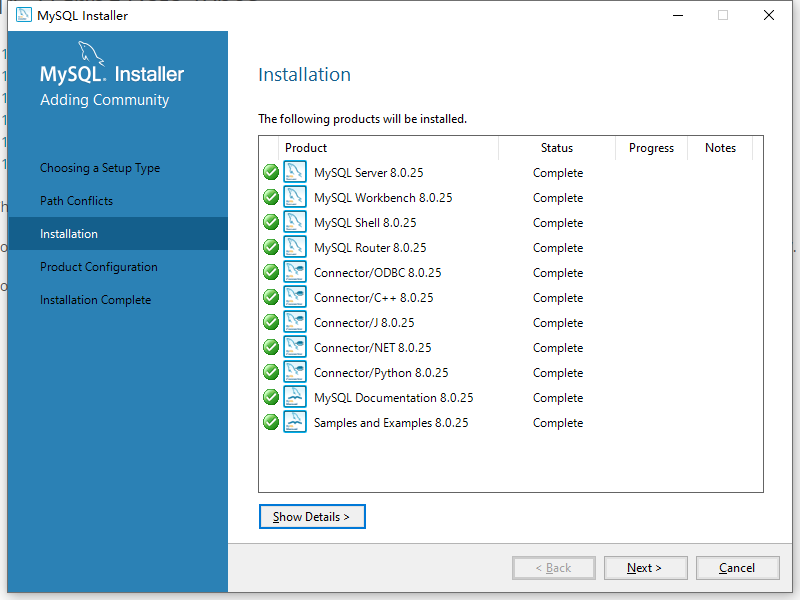
Task: Click green checkmark beside Connector/C++
Action: 271,297
